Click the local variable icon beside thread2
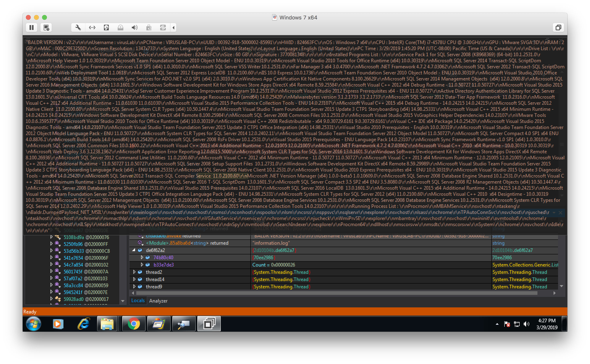This screenshot has height=364, width=590. pos(140,272)
